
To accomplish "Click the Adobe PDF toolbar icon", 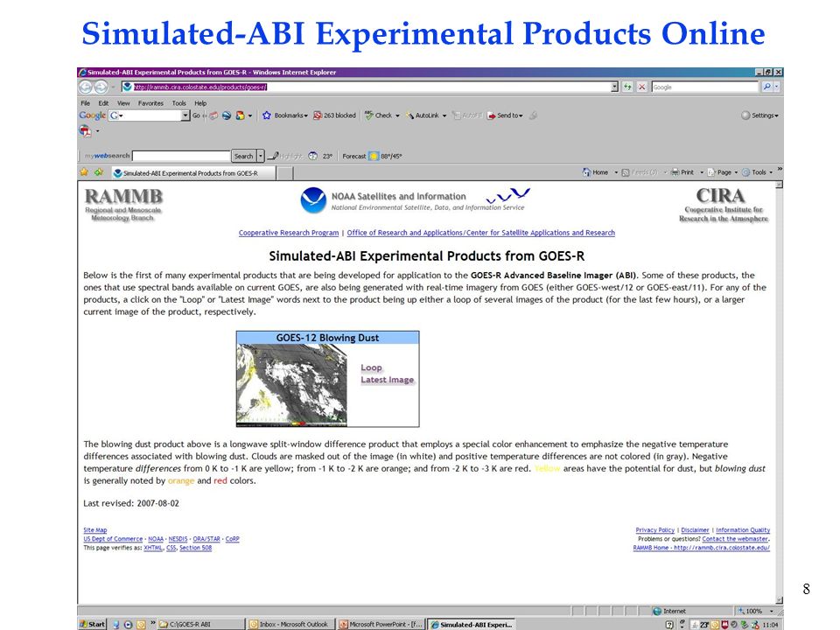I will point(85,130).
